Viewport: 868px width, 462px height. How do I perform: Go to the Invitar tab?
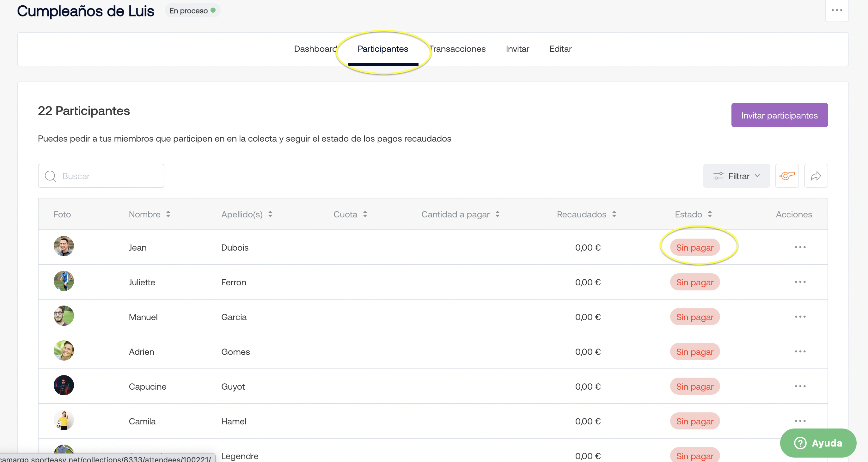517,49
